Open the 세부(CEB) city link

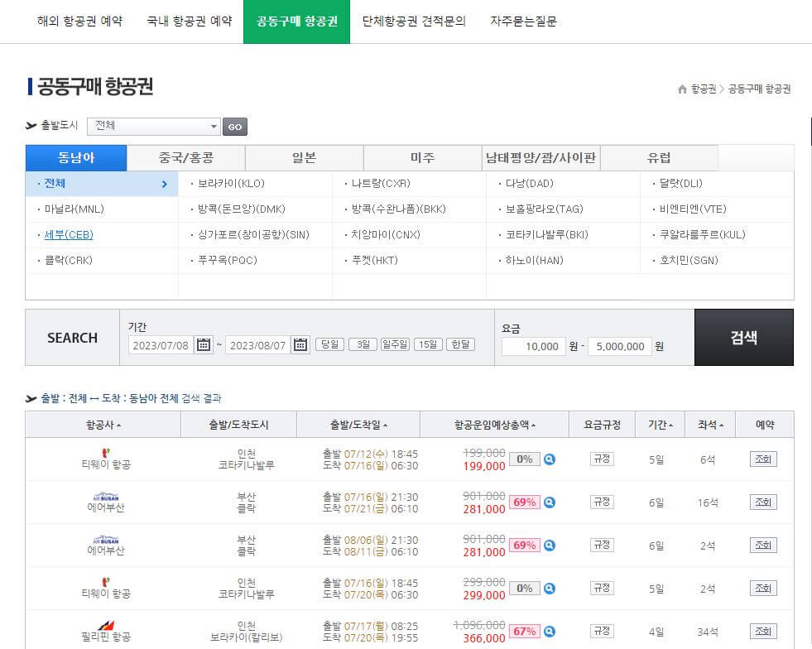[x=68, y=235]
